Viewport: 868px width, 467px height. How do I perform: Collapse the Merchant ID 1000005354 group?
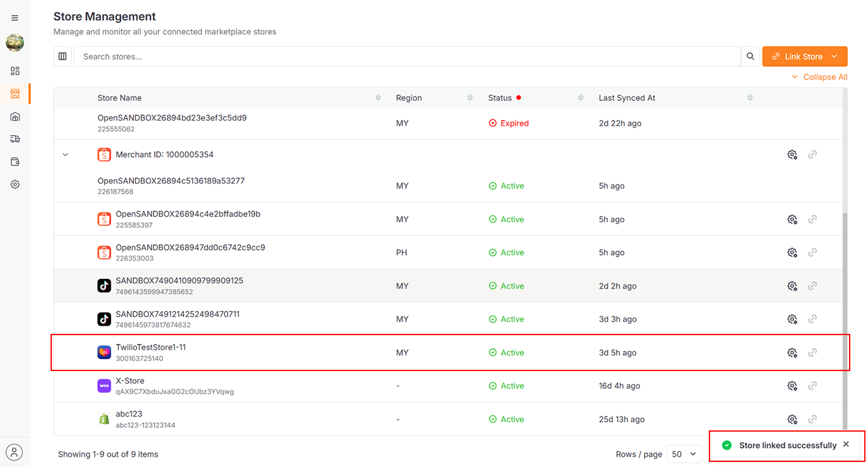point(65,155)
